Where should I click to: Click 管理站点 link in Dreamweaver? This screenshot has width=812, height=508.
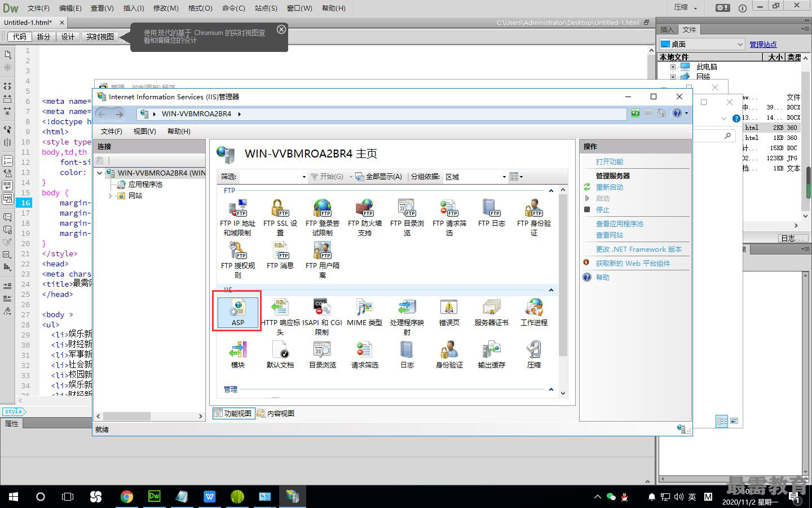click(x=763, y=44)
